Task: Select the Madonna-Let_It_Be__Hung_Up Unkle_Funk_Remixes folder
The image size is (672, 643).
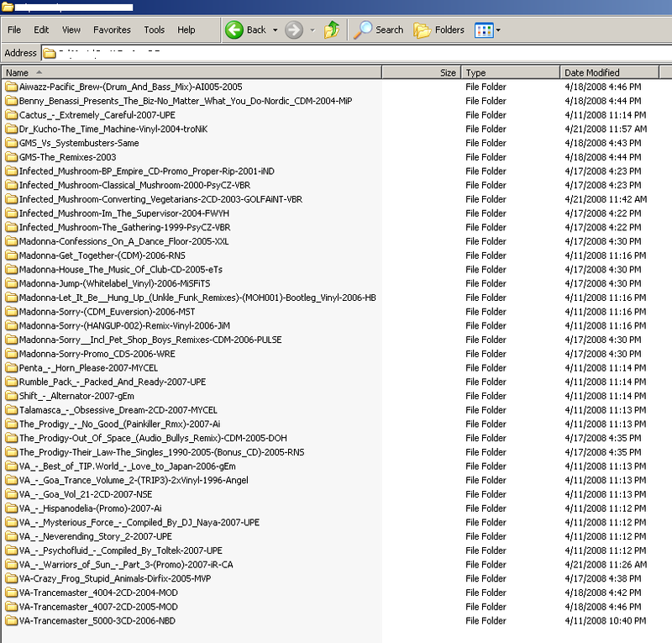Action: coord(197,298)
